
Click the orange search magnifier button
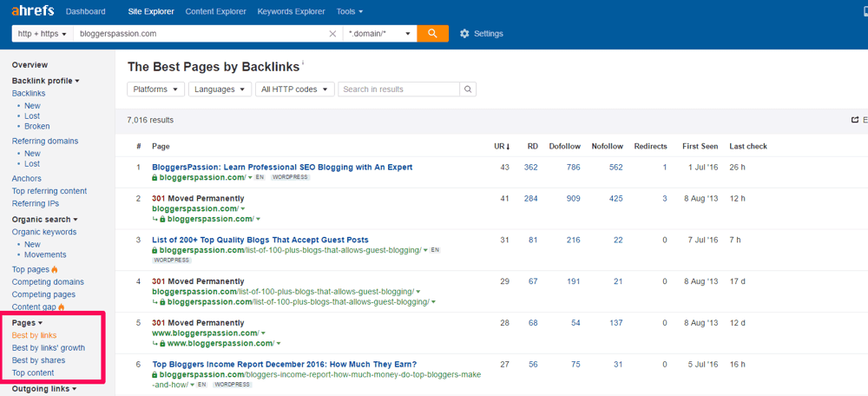[432, 33]
